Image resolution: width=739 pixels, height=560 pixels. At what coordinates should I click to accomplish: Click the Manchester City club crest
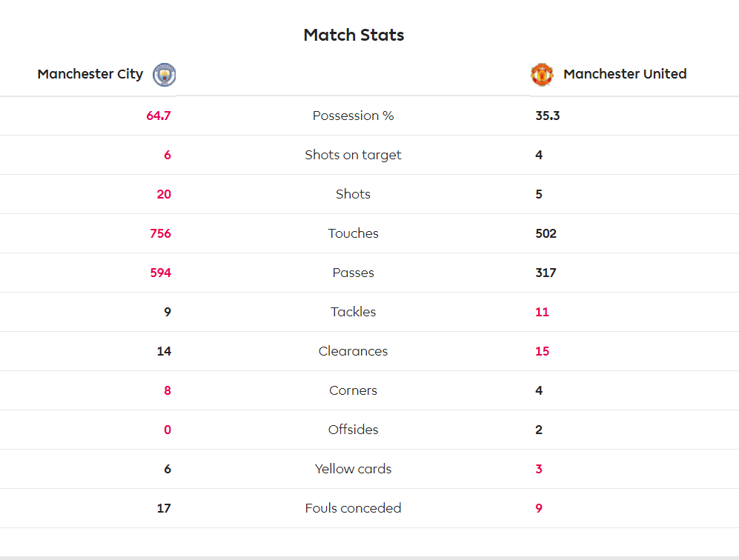164,74
